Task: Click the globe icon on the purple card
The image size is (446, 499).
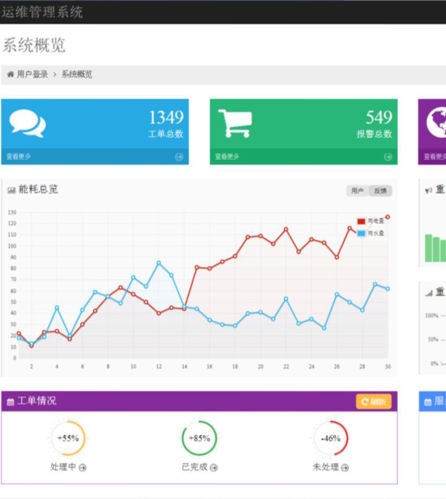Action: click(436, 122)
